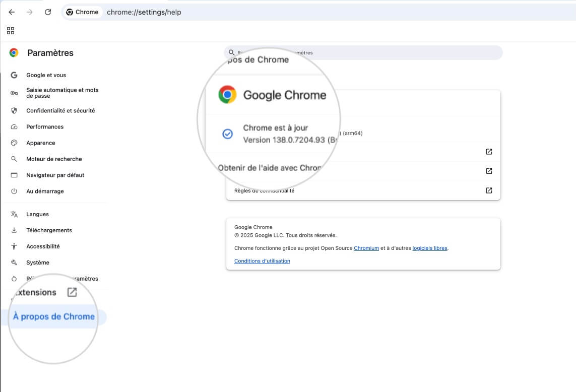
Task: Open the apps grid icon in bookmarks bar
Action: [x=11, y=31]
